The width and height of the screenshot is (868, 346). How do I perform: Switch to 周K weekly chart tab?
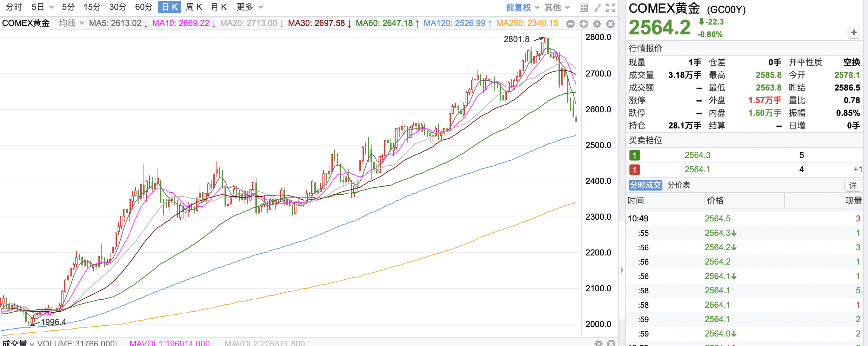click(194, 7)
